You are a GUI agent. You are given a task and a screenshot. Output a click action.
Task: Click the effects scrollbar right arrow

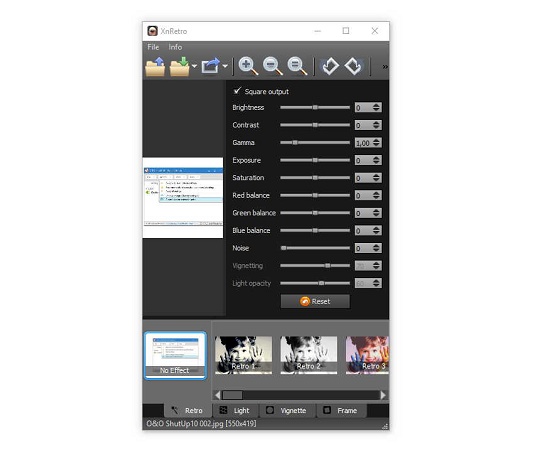(x=383, y=395)
